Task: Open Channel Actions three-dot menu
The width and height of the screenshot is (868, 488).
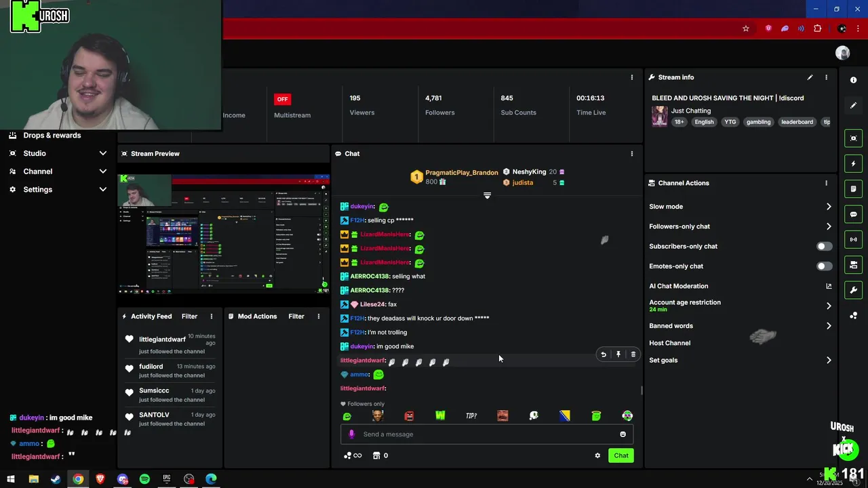Action: (826, 183)
